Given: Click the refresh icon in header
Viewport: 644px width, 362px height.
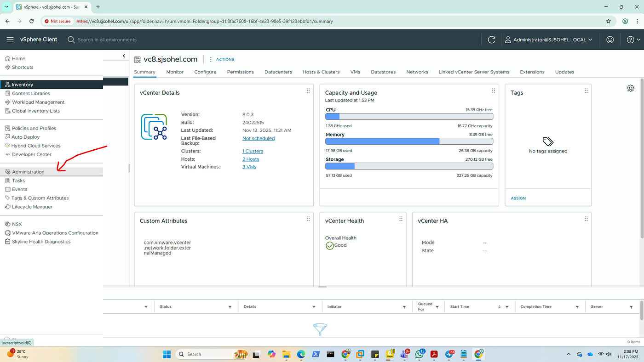Looking at the screenshot, I should [491, 40].
